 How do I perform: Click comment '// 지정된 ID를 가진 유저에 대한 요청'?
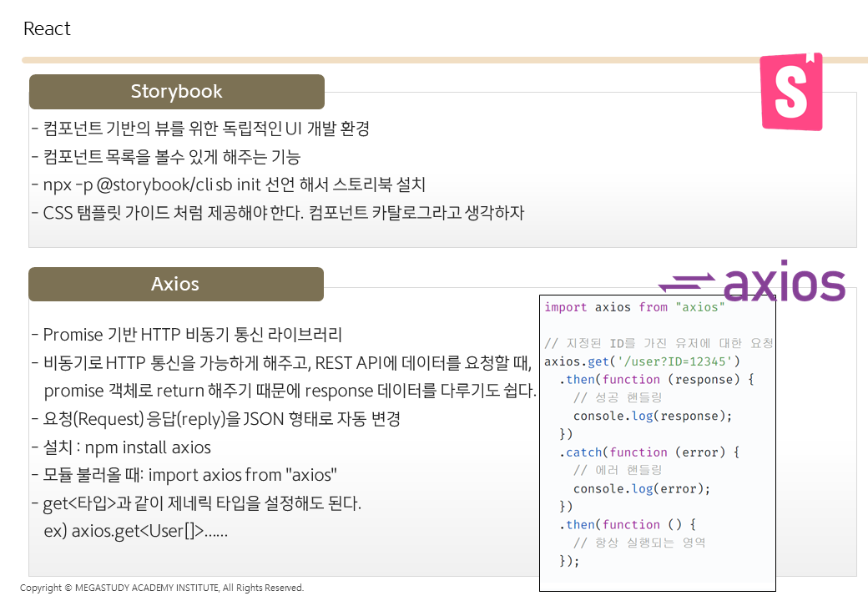coord(659,343)
